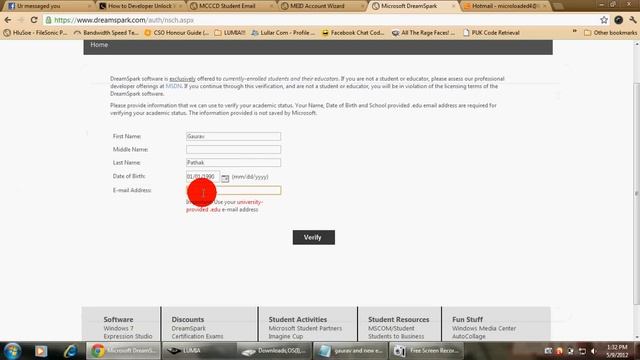Open the Fun Stuff footer section

click(467, 319)
